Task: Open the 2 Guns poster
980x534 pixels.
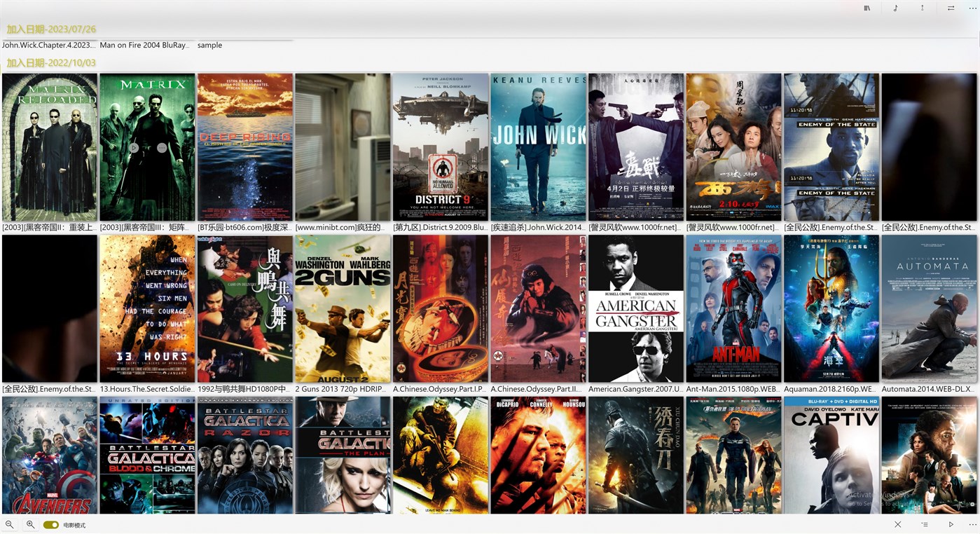Action: pyautogui.click(x=343, y=308)
